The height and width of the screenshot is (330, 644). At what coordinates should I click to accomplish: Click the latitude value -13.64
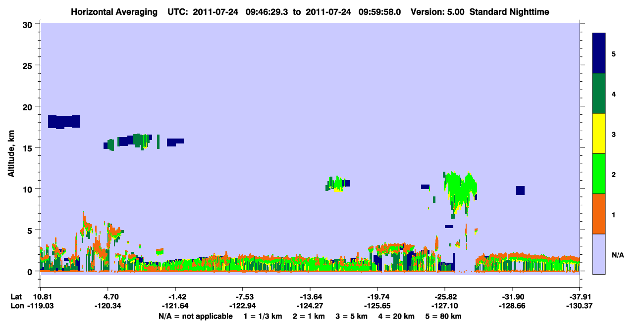310,297
